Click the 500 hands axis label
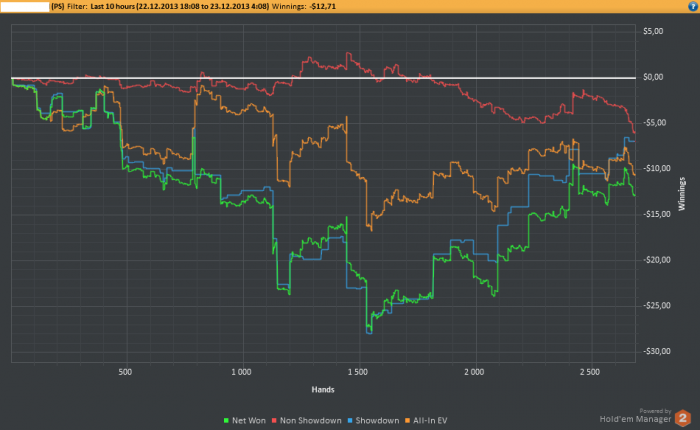The image size is (700, 430). [125, 372]
